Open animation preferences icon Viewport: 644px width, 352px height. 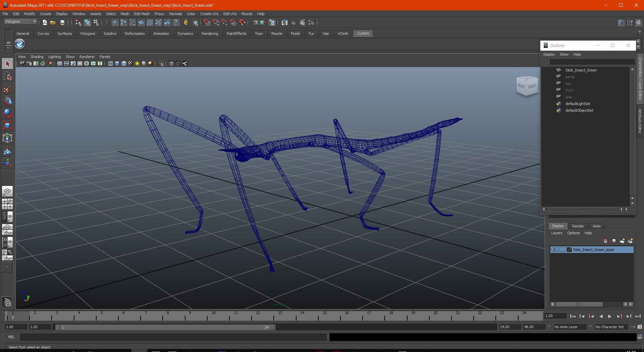pyautogui.click(x=640, y=326)
